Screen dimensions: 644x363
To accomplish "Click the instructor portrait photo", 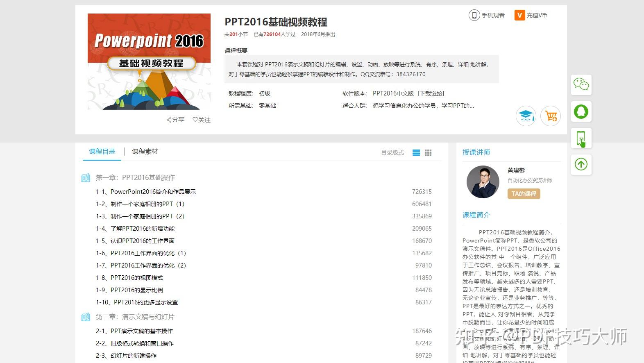I will point(483,182).
